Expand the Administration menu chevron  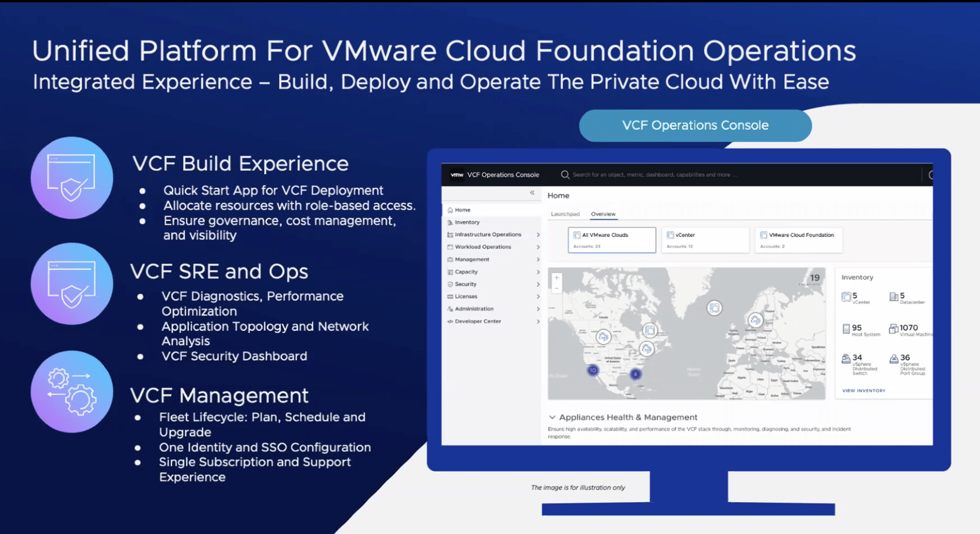coord(538,309)
